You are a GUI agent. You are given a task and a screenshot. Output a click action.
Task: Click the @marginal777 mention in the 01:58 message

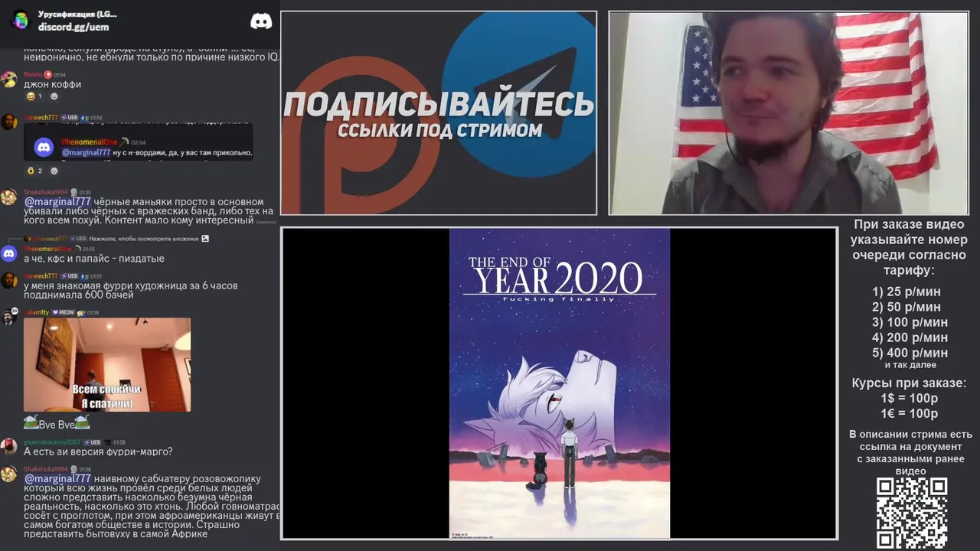(57, 478)
